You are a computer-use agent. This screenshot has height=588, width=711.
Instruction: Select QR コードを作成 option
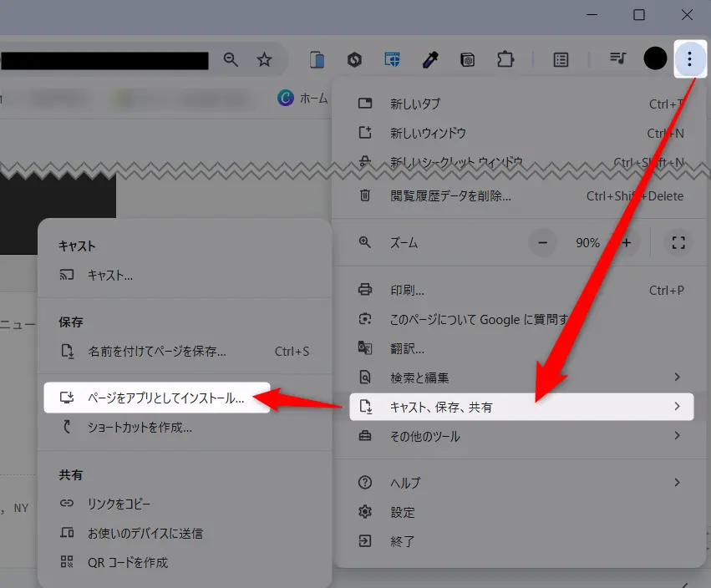point(127,562)
